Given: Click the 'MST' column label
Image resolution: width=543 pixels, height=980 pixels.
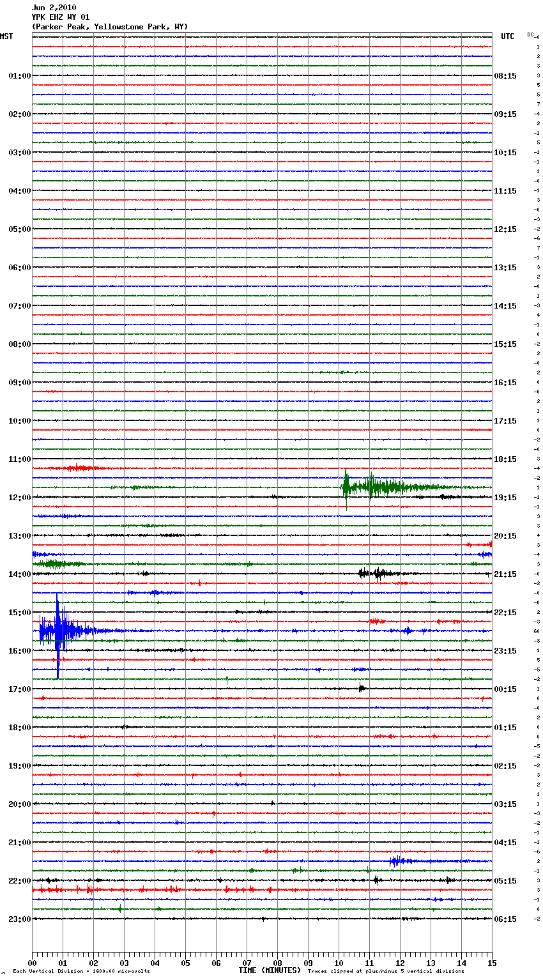Looking at the screenshot, I should 6,36.
